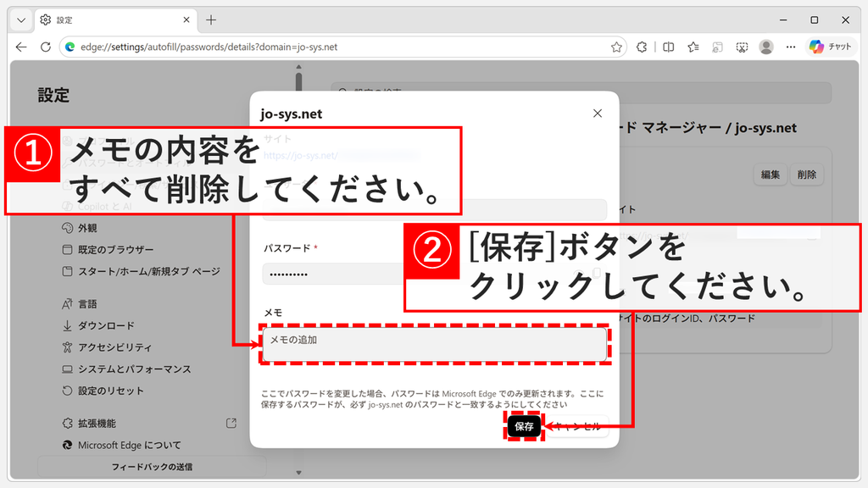Close the 設定 tab
This screenshot has width=868, height=488.
point(186,20)
